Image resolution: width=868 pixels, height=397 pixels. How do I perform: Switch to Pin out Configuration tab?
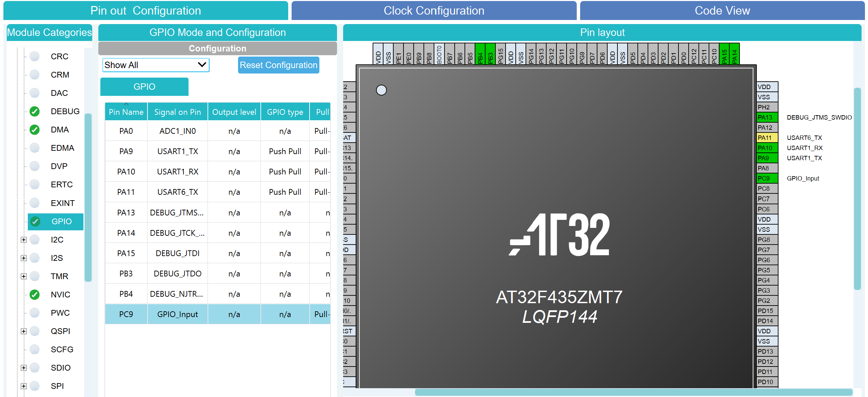pyautogui.click(x=146, y=11)
